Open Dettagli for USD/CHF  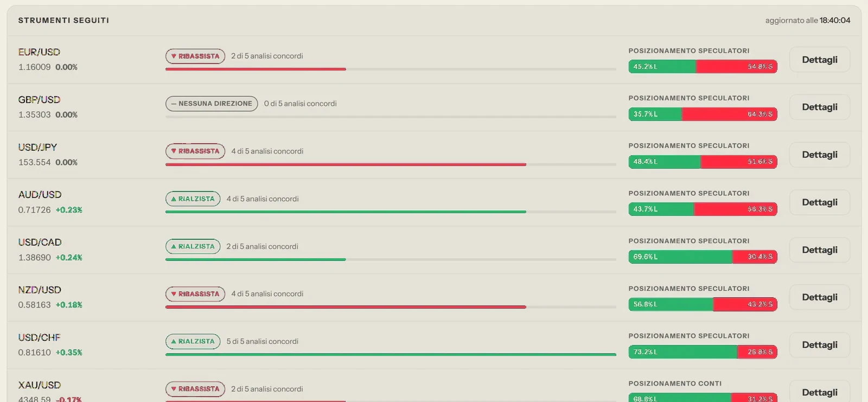[819, 345]
